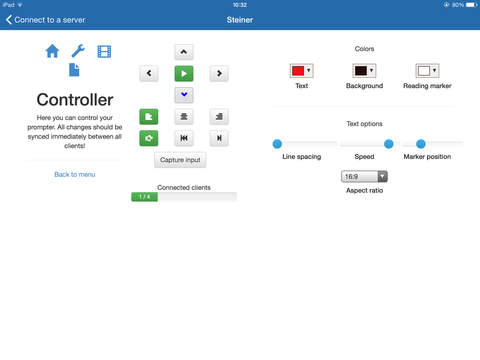
Task: Open the Text color dropdown
Action: (301, 71)
